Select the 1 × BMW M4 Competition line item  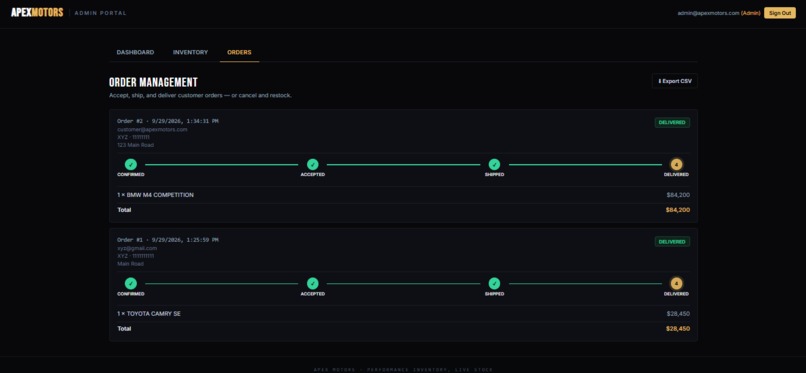(x=155, y=195)
